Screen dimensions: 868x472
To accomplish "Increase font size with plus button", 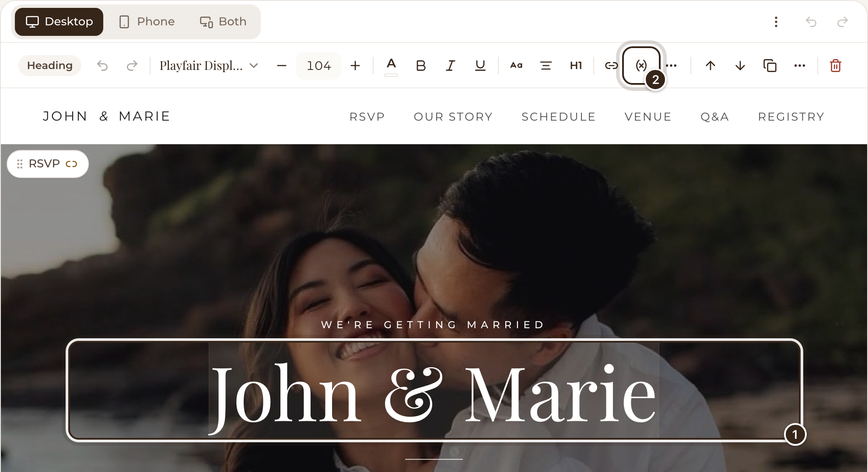I will point(355,66).
